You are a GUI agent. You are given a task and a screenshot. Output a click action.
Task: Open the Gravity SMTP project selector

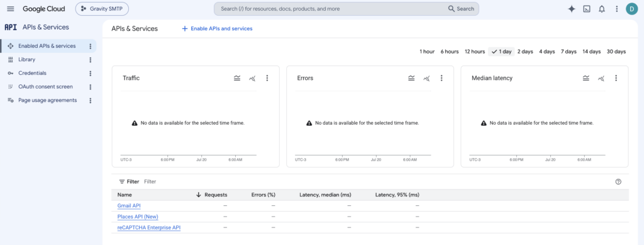click(x=102, y=9)
